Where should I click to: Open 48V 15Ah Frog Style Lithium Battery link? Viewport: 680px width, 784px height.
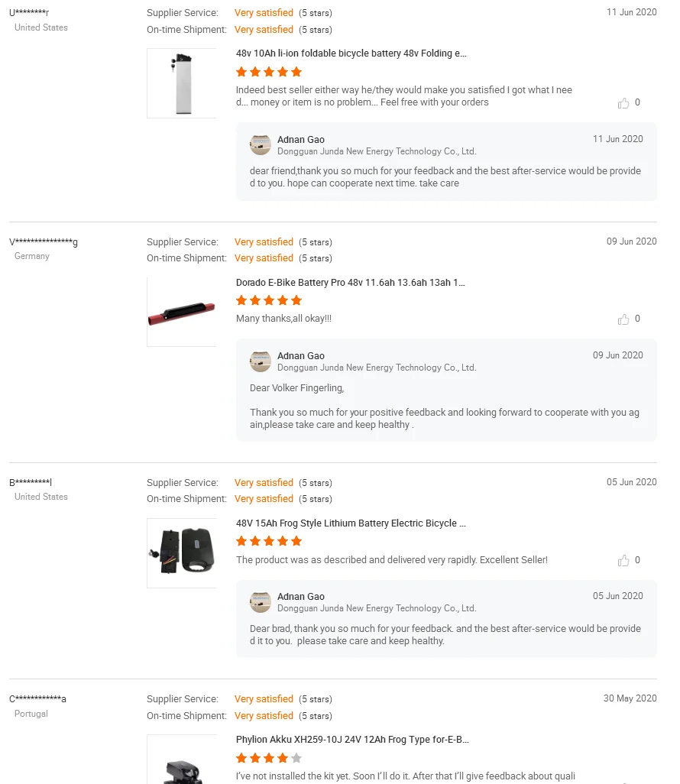[x=351, y=523]
